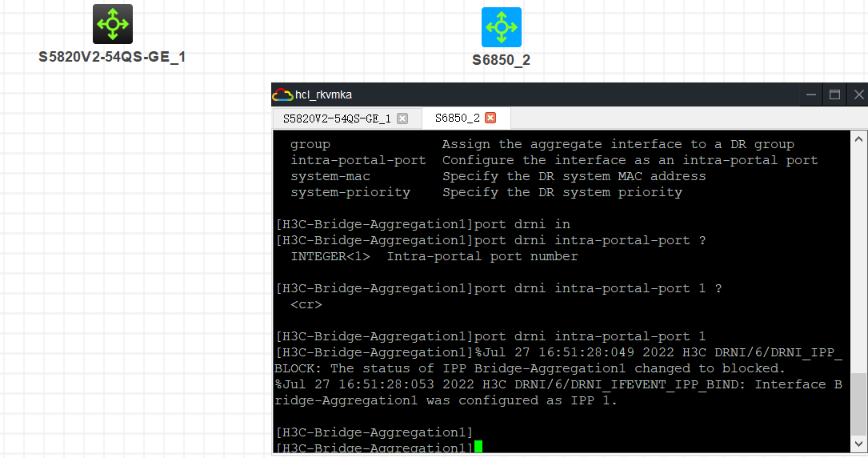Click the terminal scrollbar up arrow
This screenshot has height=458, width=868.
pyautogui.click(x=858, y=139)
